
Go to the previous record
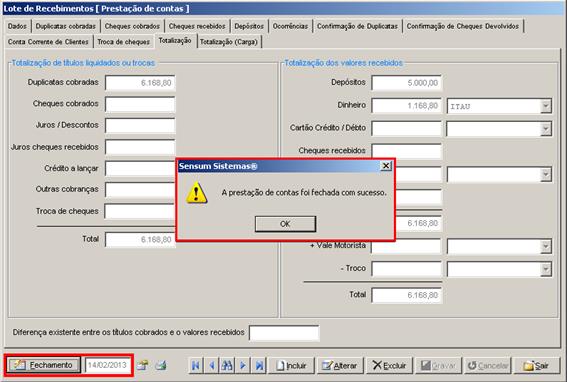[212, 365]
